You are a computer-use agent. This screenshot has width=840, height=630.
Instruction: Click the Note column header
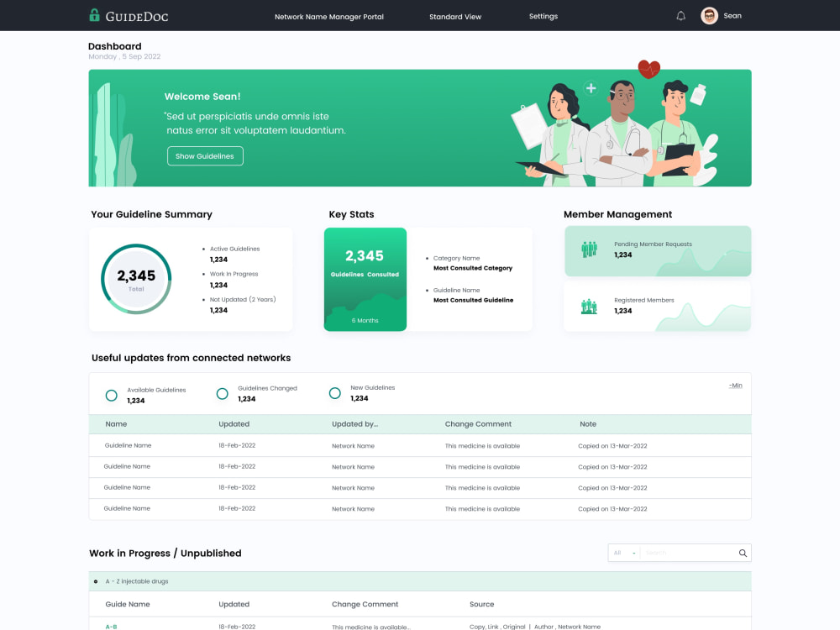588,423
